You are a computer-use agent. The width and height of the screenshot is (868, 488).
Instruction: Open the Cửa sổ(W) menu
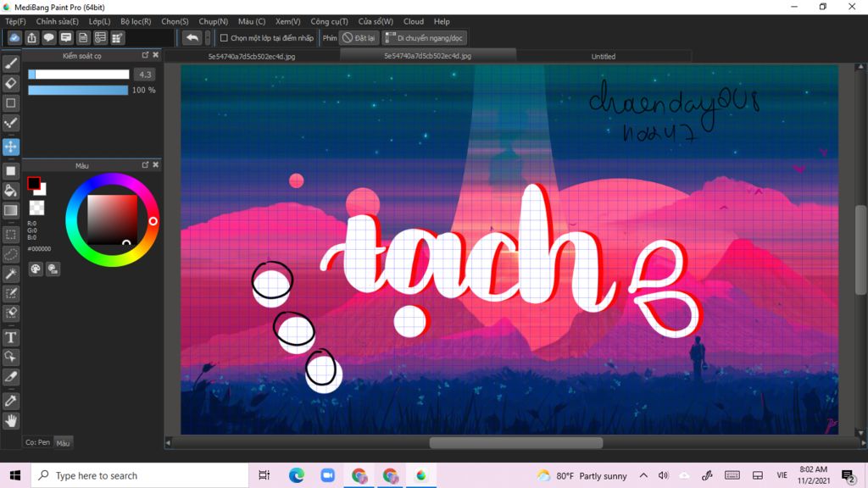376,21
